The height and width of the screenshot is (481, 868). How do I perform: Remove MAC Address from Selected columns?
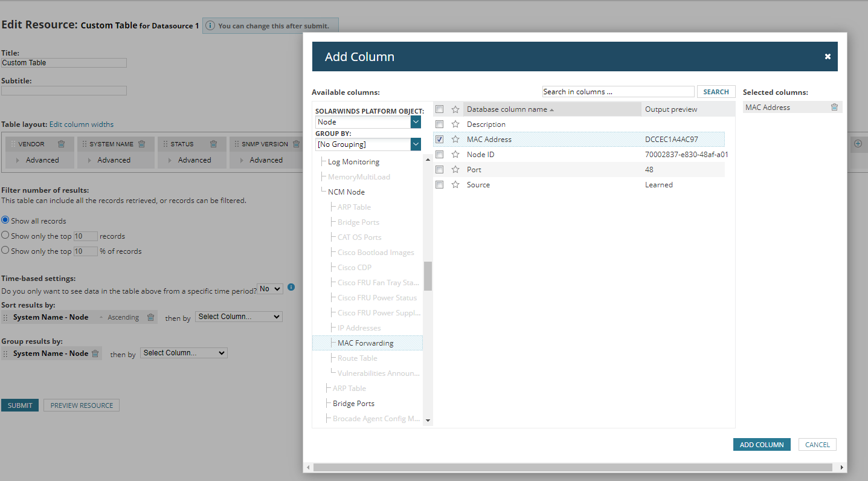tap(834, 108)
